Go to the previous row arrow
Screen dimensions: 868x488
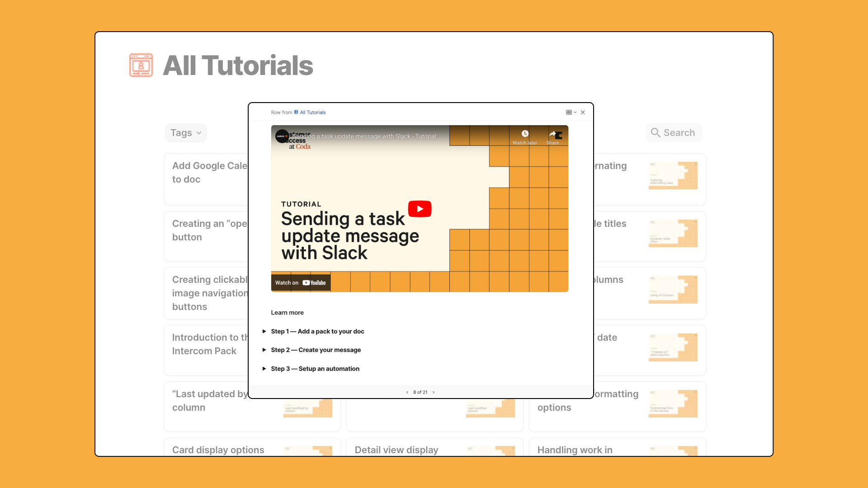[407, 392]
